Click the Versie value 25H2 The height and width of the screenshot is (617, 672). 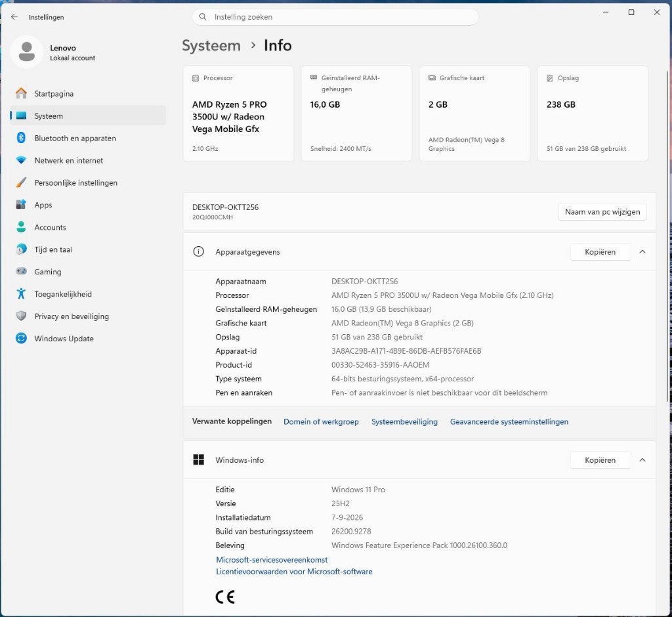pos(341,503)
